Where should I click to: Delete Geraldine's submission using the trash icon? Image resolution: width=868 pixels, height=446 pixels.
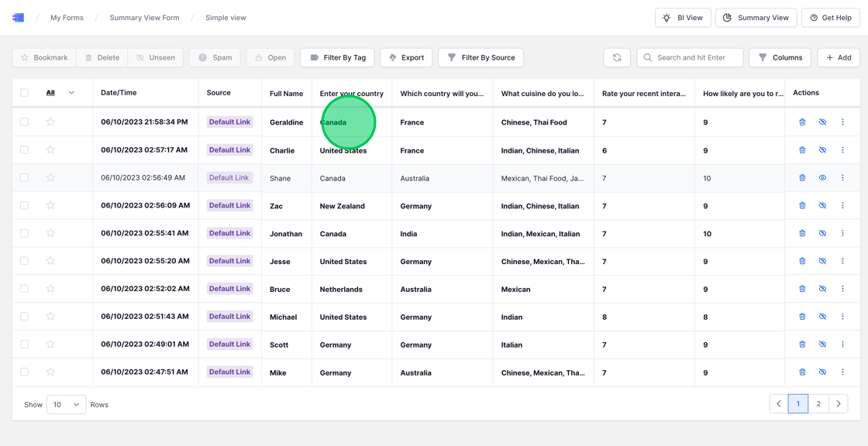coord(802,122)
